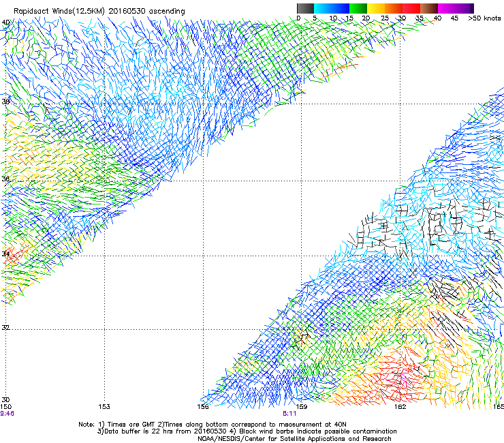Click the red 30-35 knots color band
Viewport: 504px width, 443px height.
point(411,8)
